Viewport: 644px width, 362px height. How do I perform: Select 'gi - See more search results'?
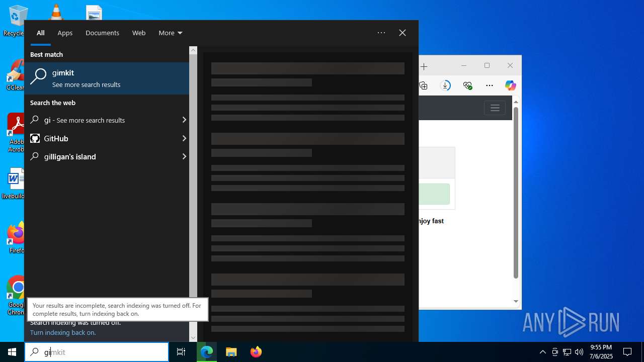[x=102, y=120]
